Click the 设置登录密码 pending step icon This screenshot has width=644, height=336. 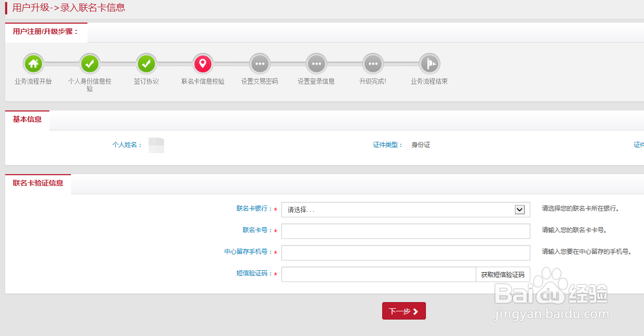tap(316, 63)
